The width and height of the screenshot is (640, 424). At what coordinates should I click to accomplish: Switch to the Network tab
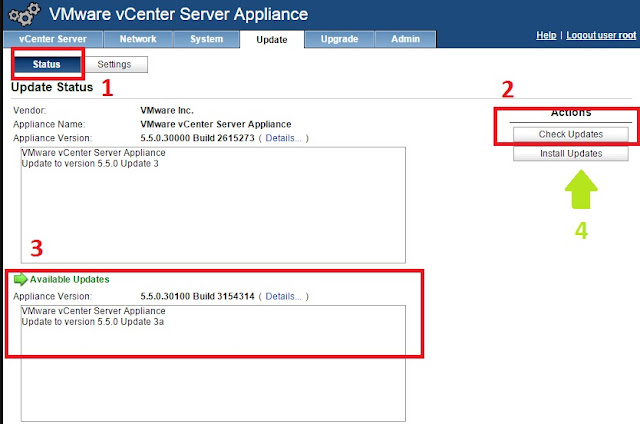[138, 39]
